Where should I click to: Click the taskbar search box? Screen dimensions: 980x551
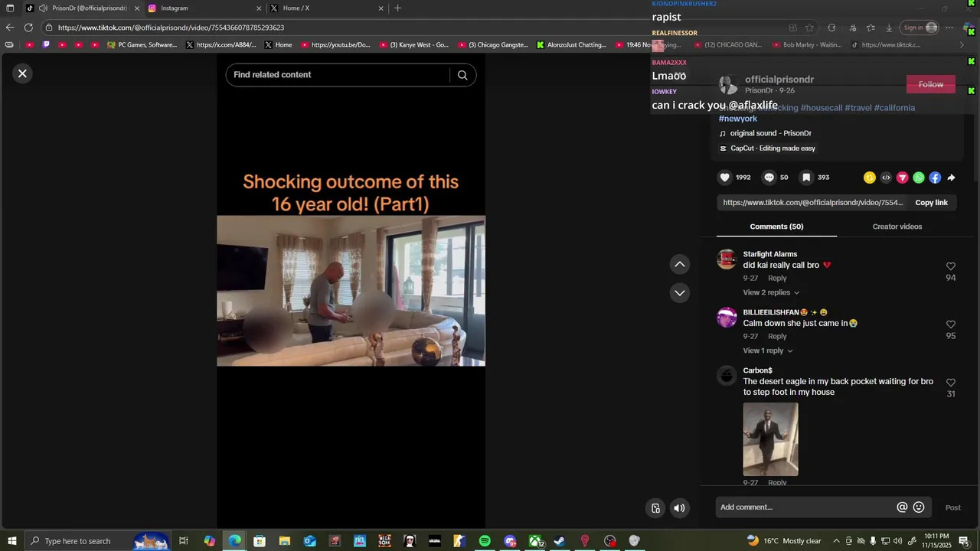point(98,541)
